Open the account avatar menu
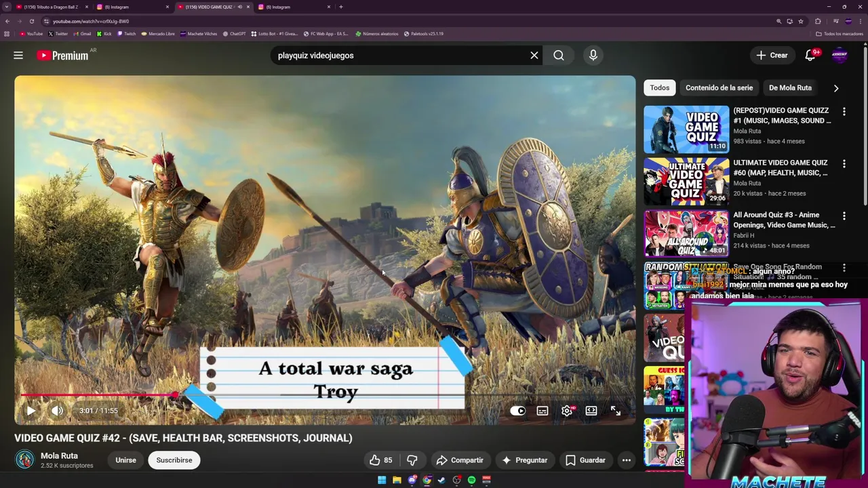The width and height of the screenshot is (868, 488). [840, 56]
